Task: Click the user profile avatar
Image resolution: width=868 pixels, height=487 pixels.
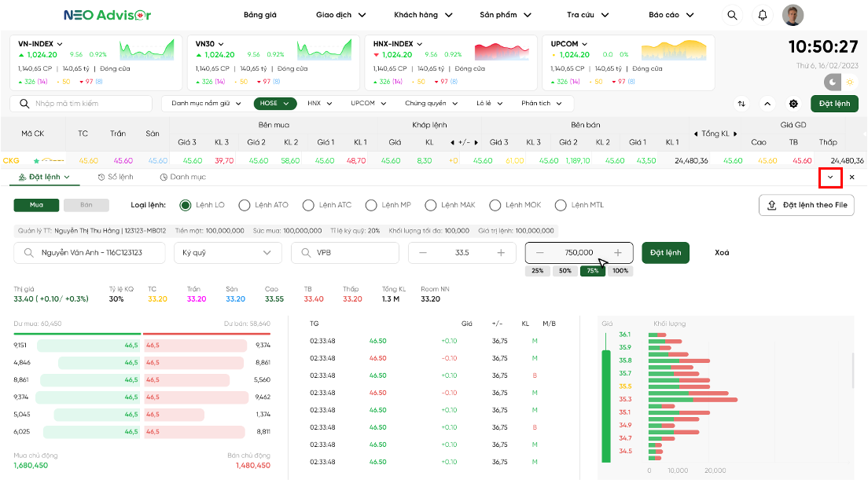Action: point(793,15)
